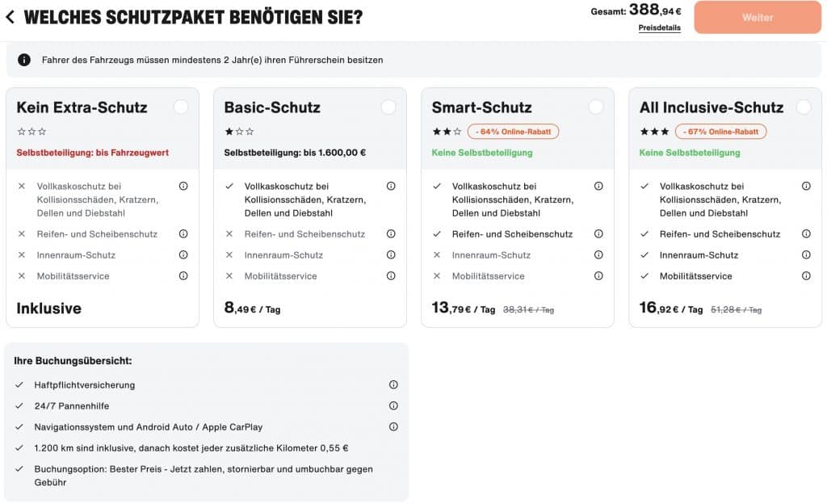Choose the Basic-Schutz radio button

click(388, 107)
